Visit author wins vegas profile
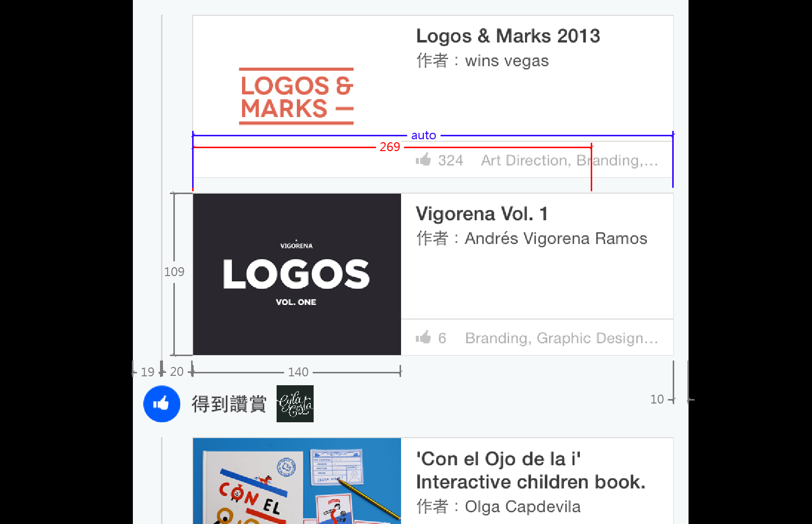This screenshot has height=524, width=812. [x=507, y=61]
